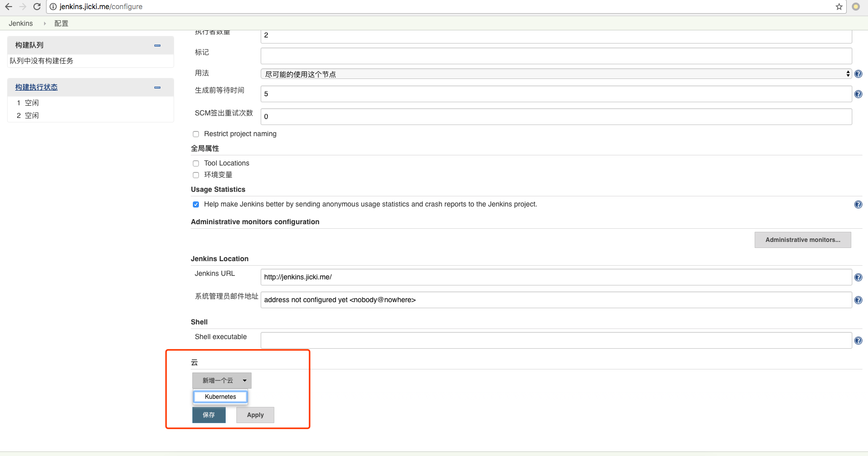Screen dimensions: 868x456
Task: Select Kubernetes from the cloud dropdown
Action: coord(220,397)
